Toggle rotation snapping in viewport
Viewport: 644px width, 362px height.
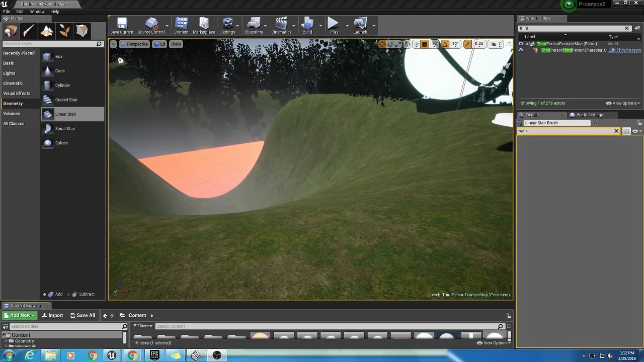445,44
